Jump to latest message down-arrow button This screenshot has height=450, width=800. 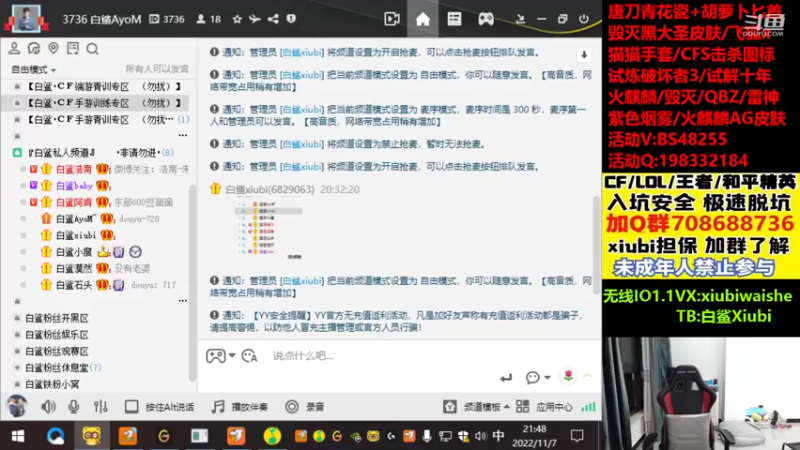click(x=584, y=55)
